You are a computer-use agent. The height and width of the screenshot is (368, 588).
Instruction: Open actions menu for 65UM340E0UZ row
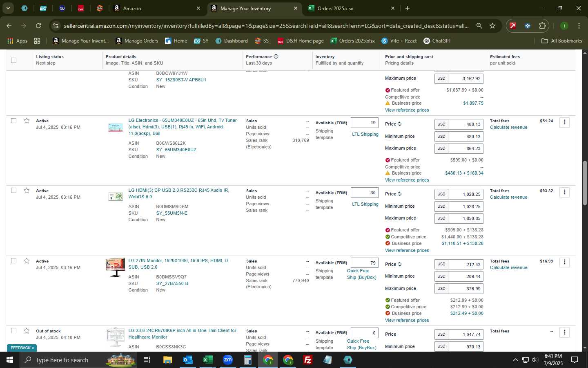pos(565,122)
